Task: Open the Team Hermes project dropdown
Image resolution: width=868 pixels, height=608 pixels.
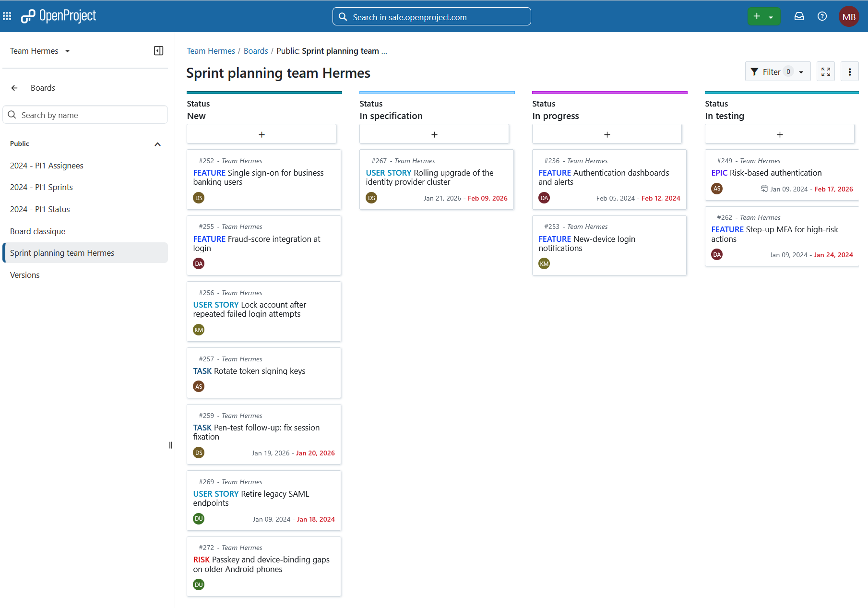Action: pos(40,51)
